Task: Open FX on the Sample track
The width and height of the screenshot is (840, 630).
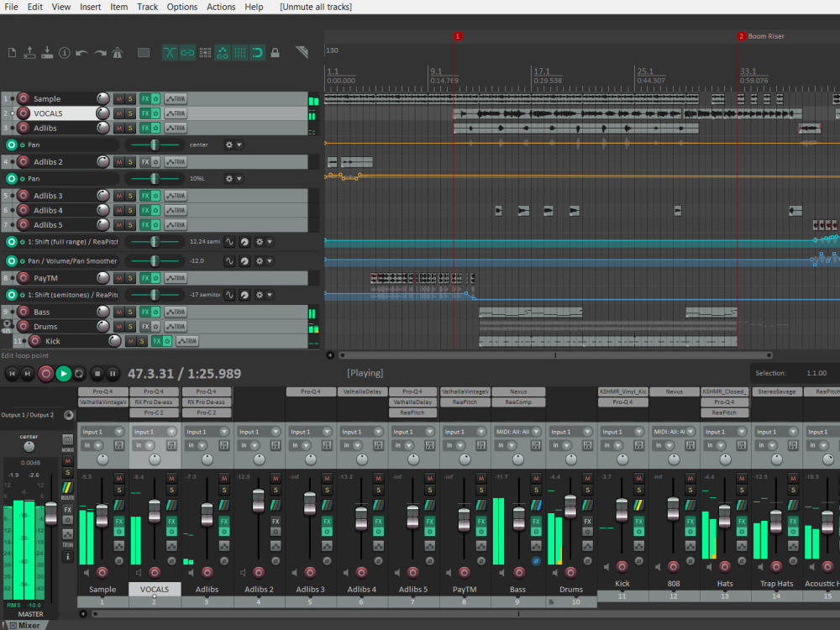Action: coord(144,98)
